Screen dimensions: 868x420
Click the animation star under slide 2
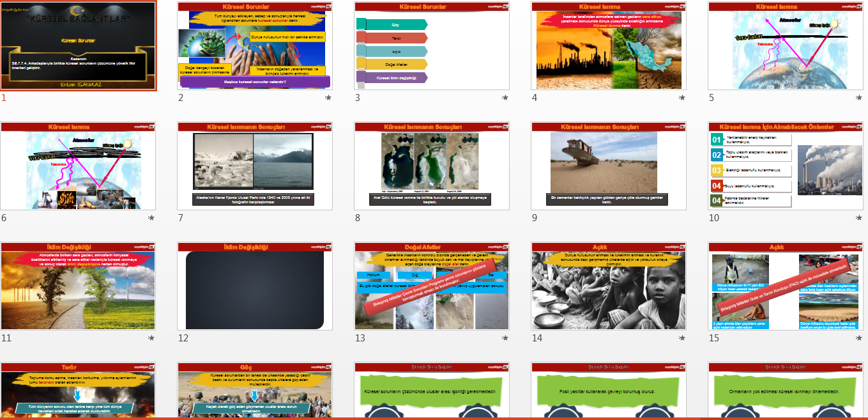pos(328,98)
